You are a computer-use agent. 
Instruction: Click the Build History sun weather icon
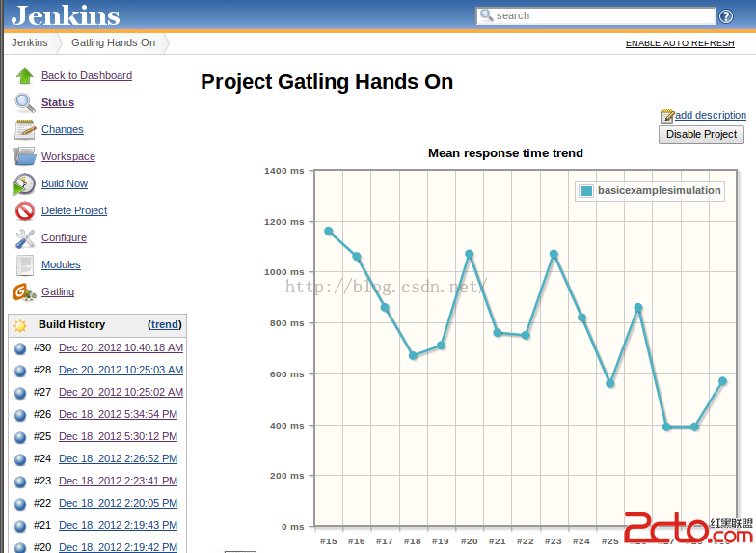pyautogui.click(x=20, y=326)
